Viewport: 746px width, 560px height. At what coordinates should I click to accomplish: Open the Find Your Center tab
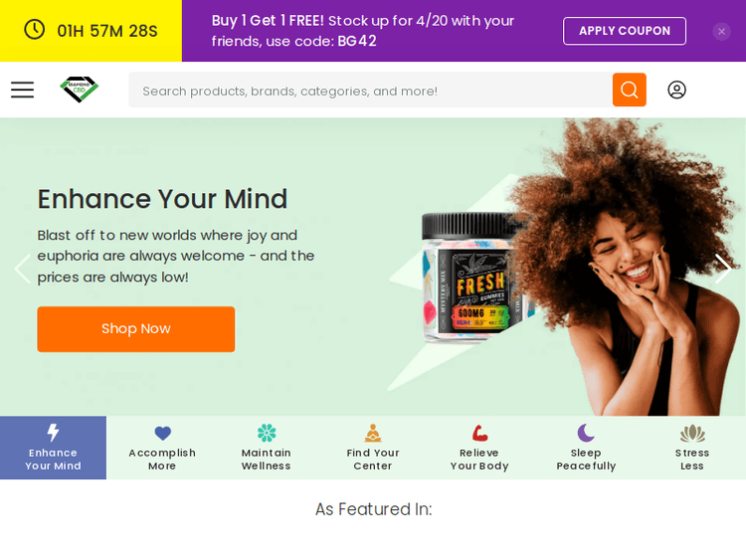[373, 448]
